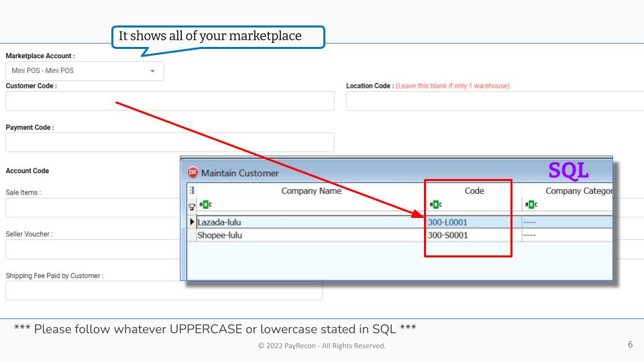
Task: Sort by Company Name column header
Action: (311, 191)
